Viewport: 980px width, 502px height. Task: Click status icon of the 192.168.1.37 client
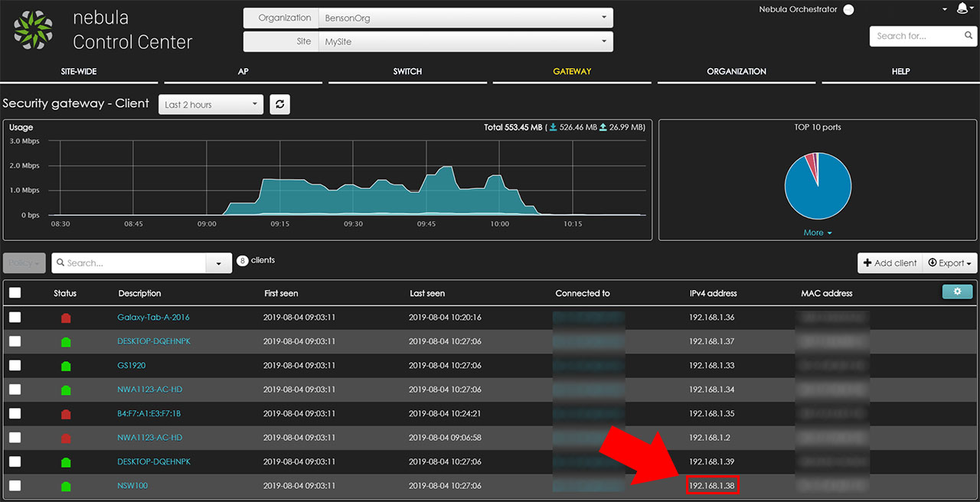coord(66,342)
